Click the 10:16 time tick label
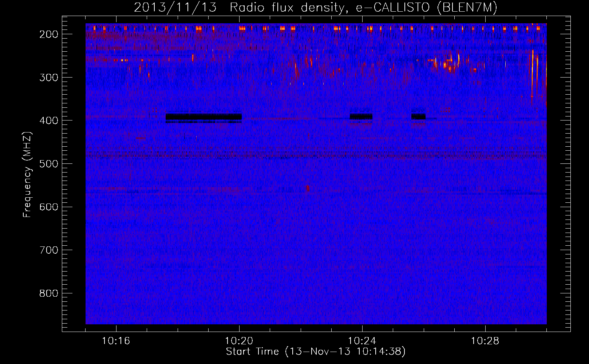The image size is (589, 364). (116, 341)
